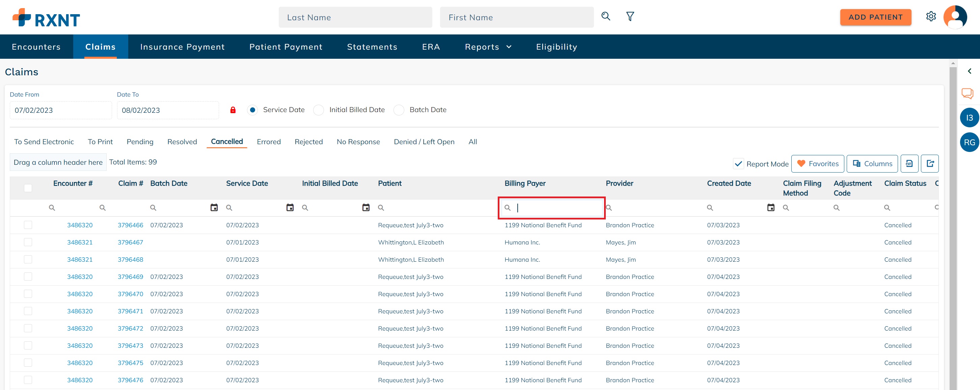
Task: Open the patient filter funnel icon
Action: point(630,16)
